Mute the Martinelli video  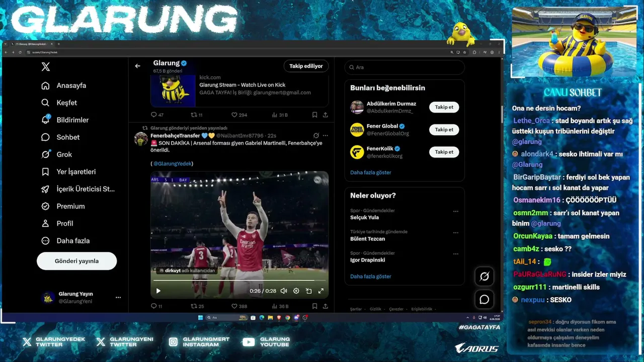pos(284,291)
